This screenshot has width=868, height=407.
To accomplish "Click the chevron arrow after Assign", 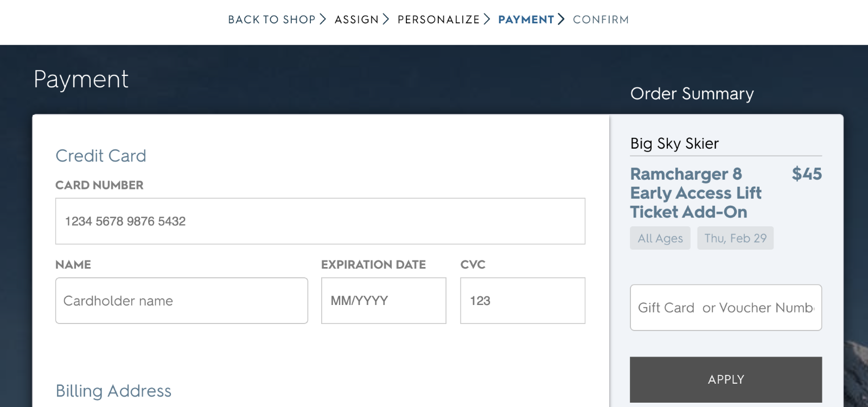I will (386, 20).
